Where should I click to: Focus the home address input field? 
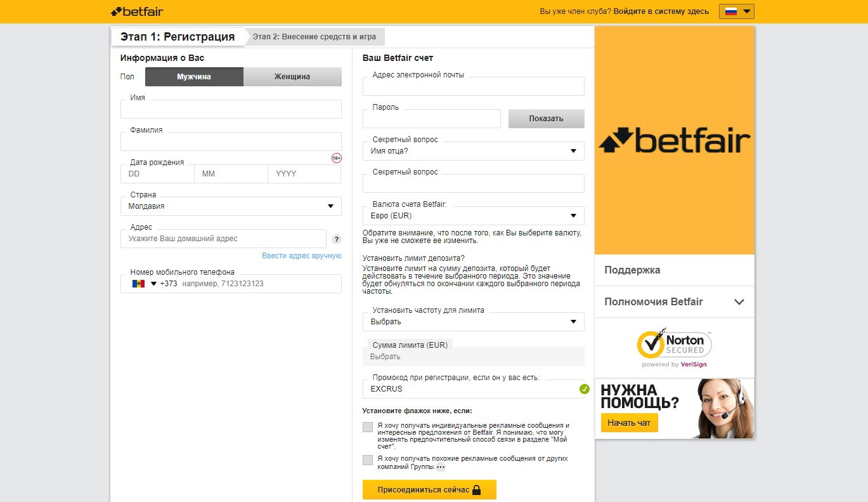pos(223,239)
